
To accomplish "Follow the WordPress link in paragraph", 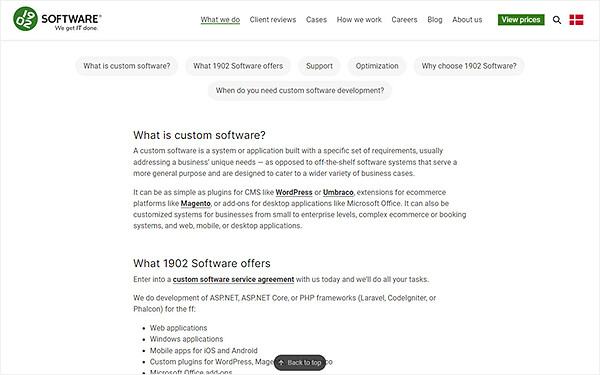I will [x=294, y=192].
